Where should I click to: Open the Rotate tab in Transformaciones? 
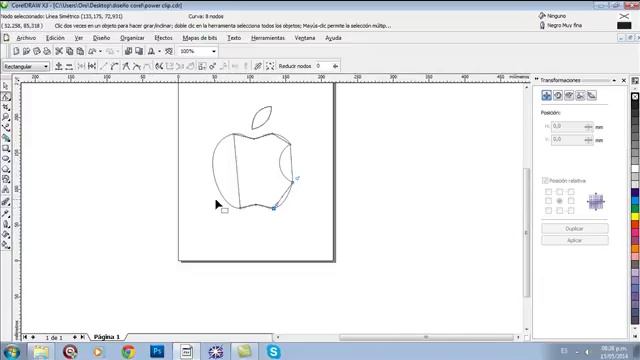[558, 96]
